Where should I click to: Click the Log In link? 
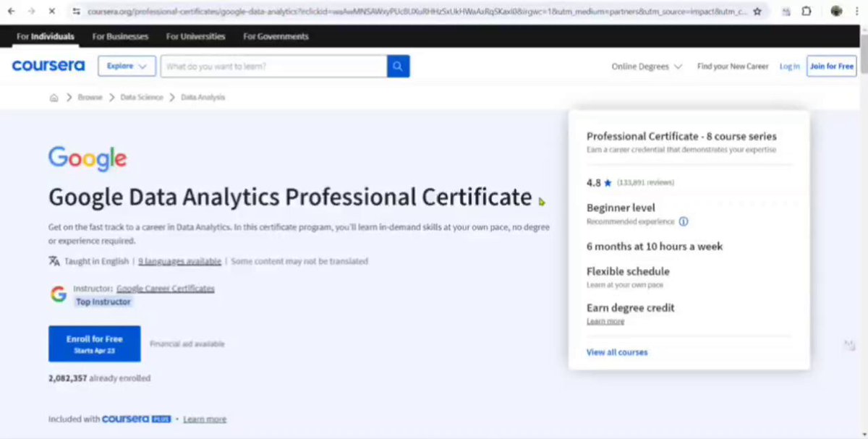coord(789,66)
